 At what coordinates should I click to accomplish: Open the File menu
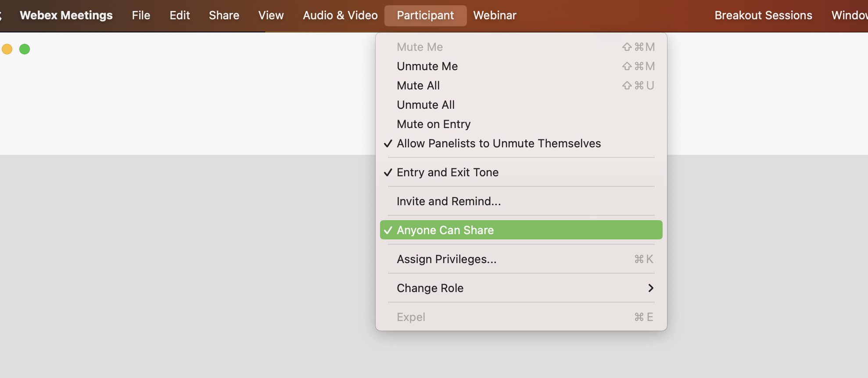[x=141, y=15]
